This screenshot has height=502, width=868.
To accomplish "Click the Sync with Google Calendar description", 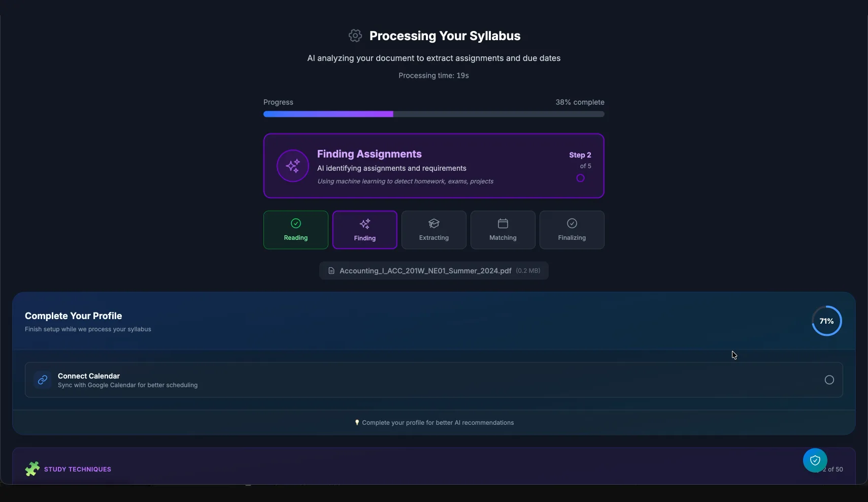I will 128,385.
